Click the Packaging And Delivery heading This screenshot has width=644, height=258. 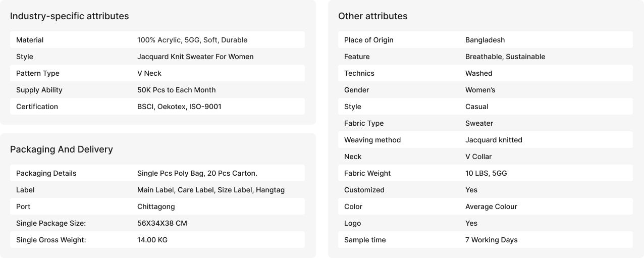[62, 149]
